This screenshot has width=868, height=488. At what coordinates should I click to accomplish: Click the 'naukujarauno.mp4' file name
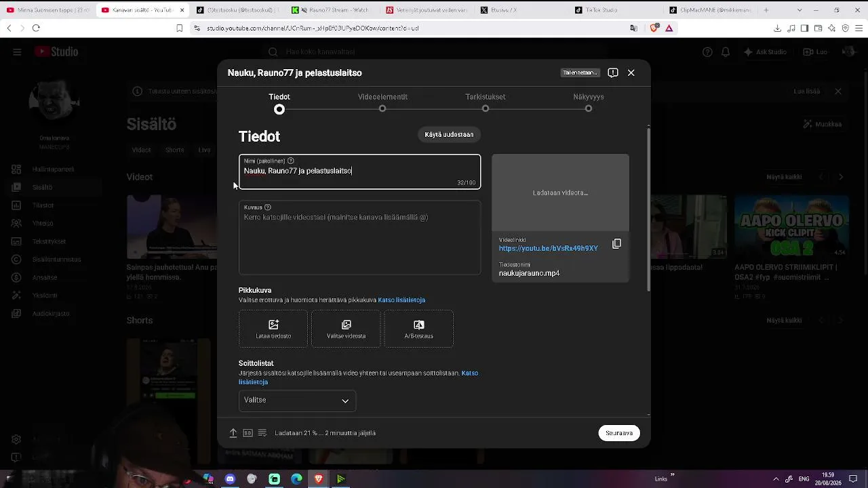tap(530, 273)
